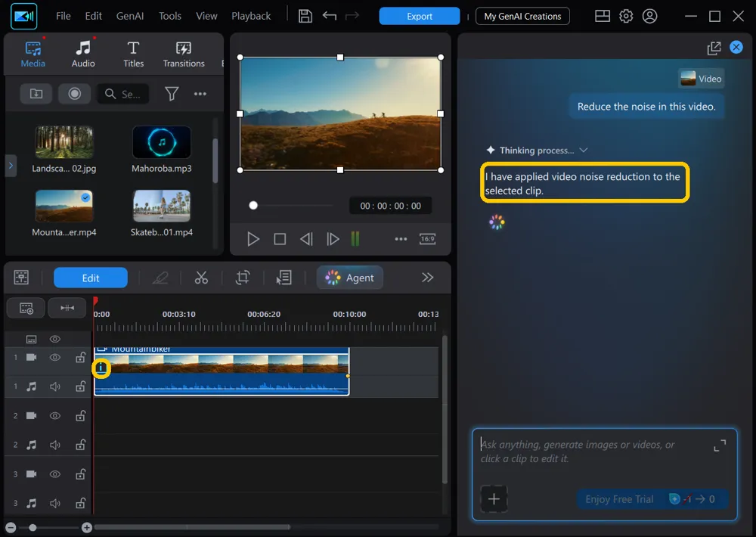The height and width of the screenshot is (537, 756).
Task: Expand the left side panel arrow
Action: coord(11,166)
